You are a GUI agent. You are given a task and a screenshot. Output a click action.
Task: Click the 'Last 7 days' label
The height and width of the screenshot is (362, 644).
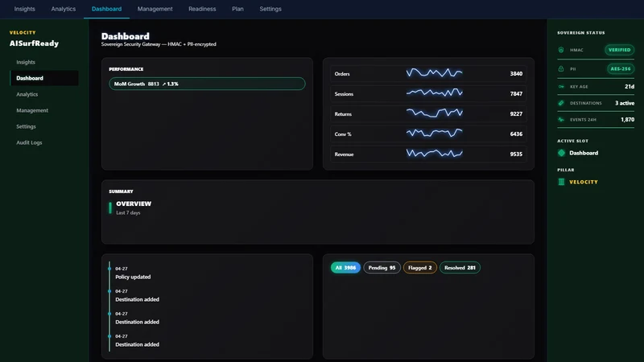pos(128,212)
